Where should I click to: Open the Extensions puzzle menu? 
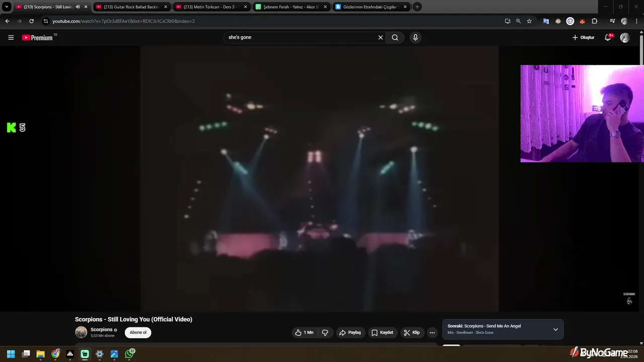[x=594, y=21]
